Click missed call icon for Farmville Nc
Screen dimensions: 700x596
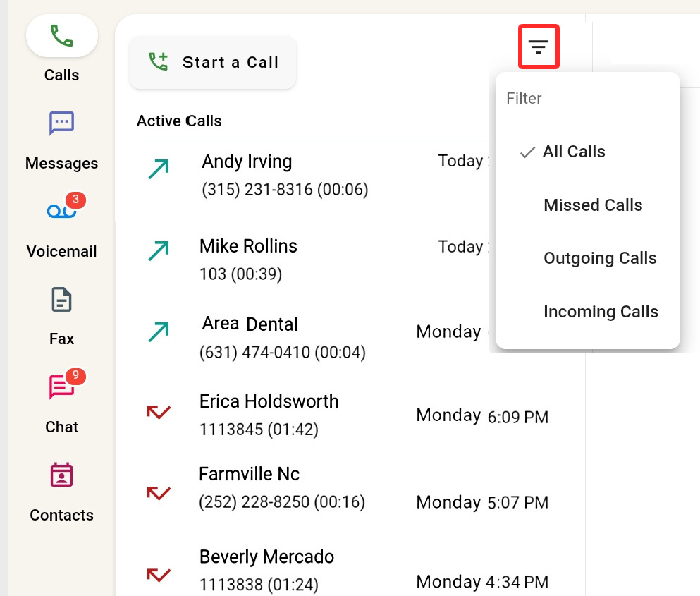pos(159,494)
